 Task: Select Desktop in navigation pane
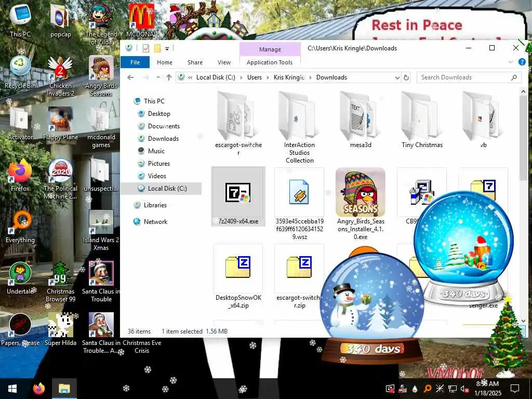[x=159, y=114]
